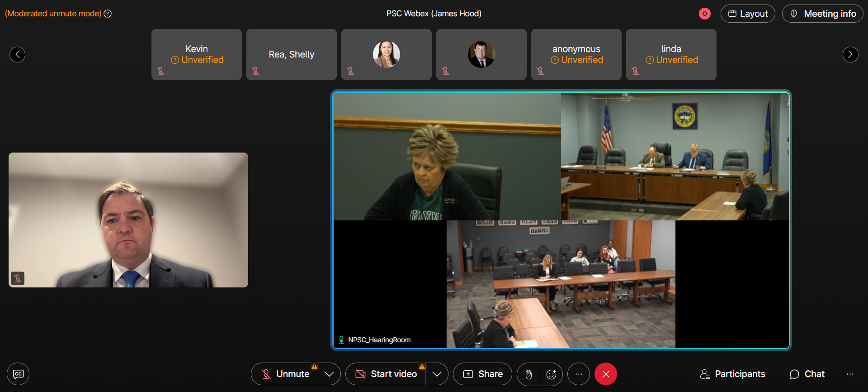The width and height of the screenshot is (868, 392).
Task: Open more options ellipsis in the center toolbar
Action: pyautogui.click(x=579, y=374)
